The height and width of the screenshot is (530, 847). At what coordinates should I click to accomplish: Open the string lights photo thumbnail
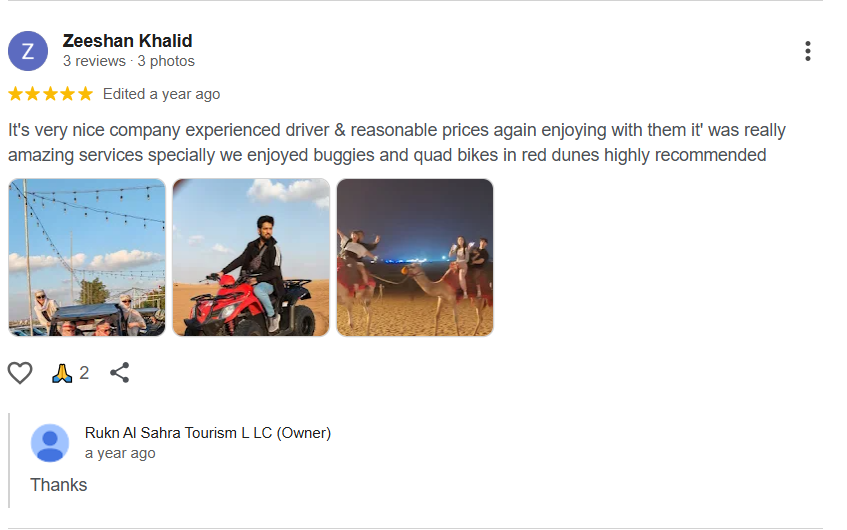coord(87,257)
